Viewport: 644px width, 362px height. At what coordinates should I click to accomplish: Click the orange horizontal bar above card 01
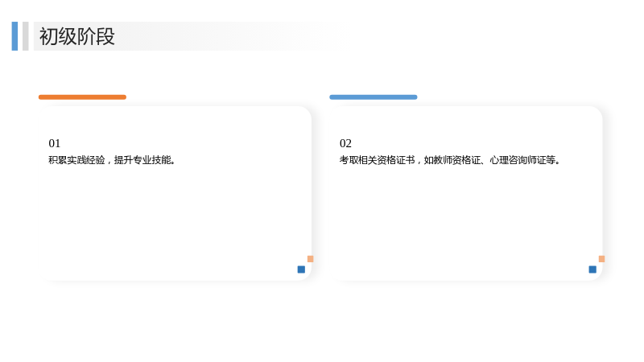tap(82, 97)
